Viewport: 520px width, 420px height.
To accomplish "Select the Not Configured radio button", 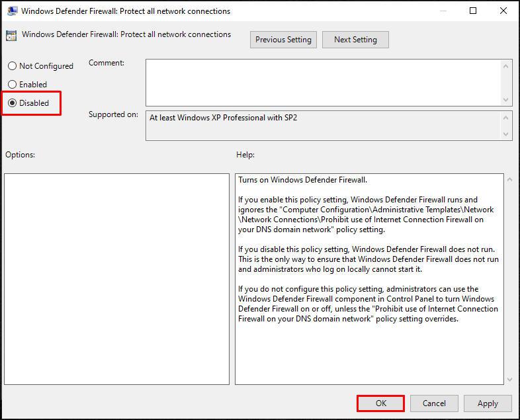I will coord(13,66).
